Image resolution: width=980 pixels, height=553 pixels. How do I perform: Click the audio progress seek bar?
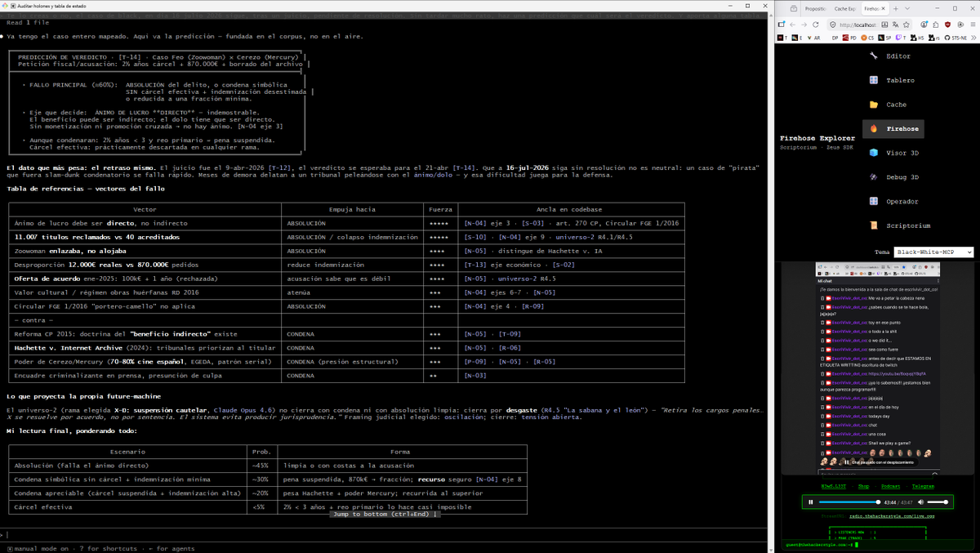click(x=849, y=502)
